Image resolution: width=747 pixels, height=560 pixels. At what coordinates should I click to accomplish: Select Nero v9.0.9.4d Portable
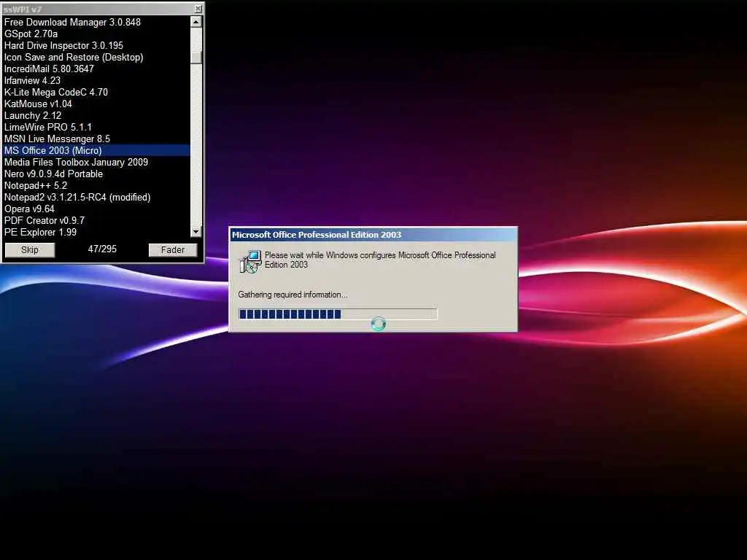pyautogui.click(x=96, y=174)
